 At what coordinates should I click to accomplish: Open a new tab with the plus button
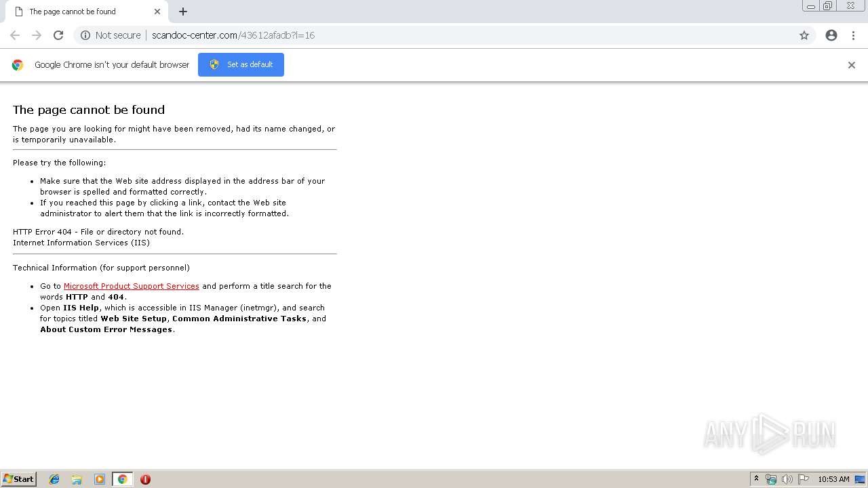pos(183,12)
